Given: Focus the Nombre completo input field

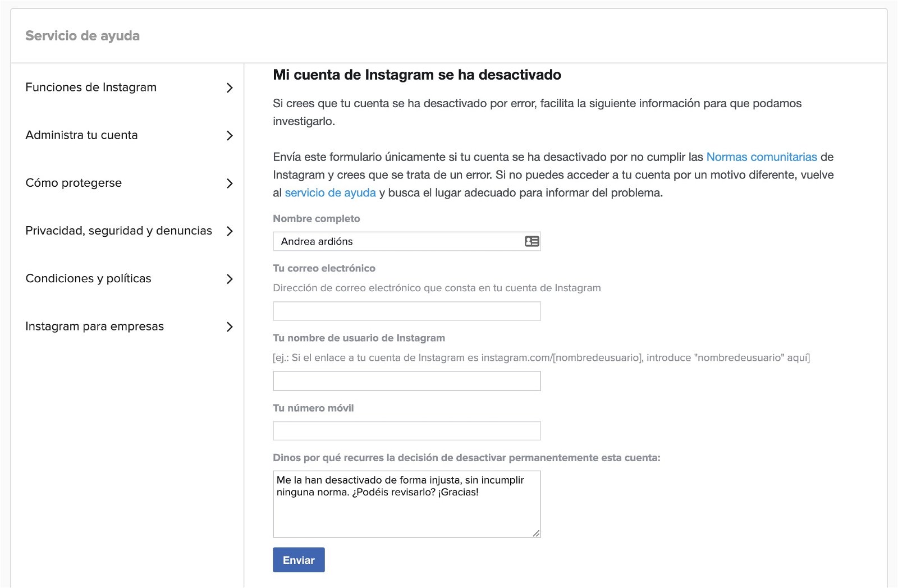Looking at the screenshot, I should (406, 241).
